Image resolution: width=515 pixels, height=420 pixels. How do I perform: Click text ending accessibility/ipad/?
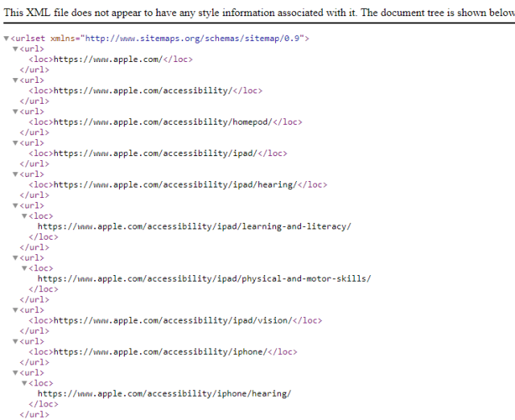155,154
